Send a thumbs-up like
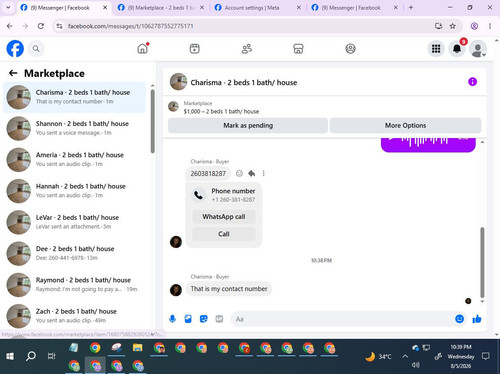Screen dimensions: 500x374 [x=477, y=319]
